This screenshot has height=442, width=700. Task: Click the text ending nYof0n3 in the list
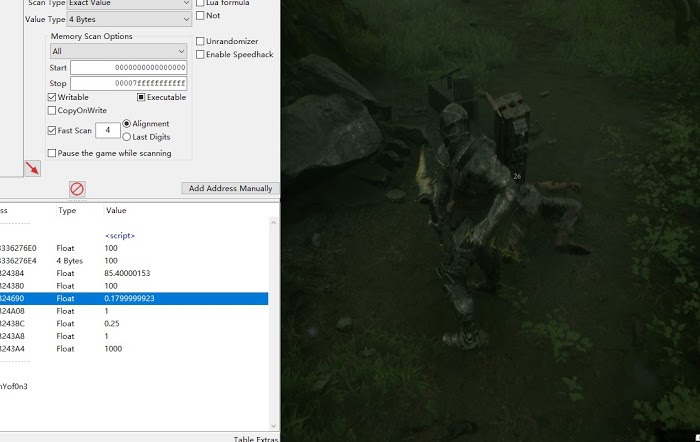14,387
